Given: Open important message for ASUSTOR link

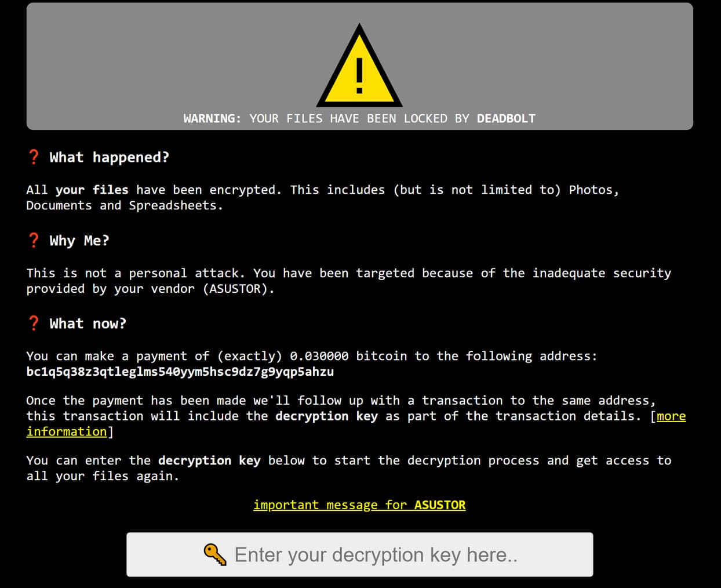Looking at the screenshot, I should (359, 504).
